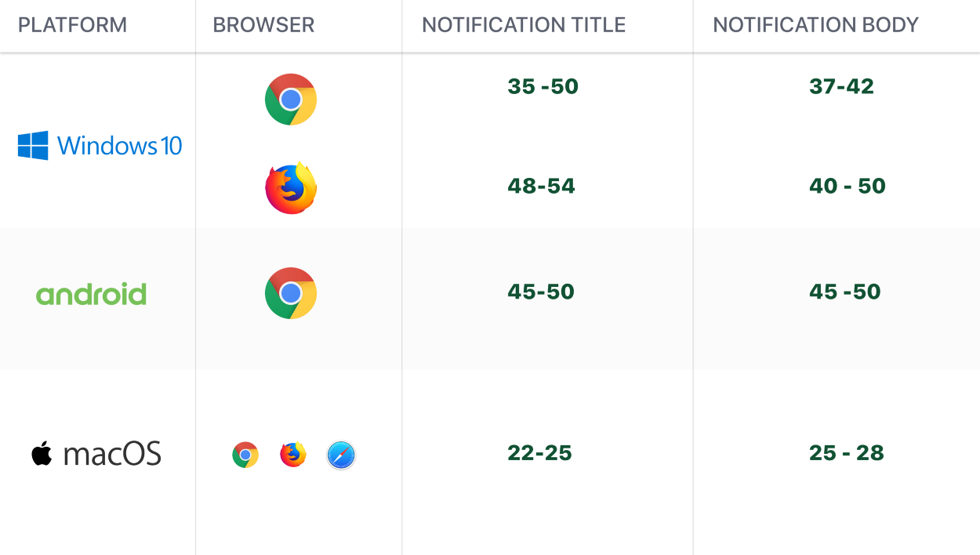Click the Windows 10 logo
Viewport: 980px width, 555px height.
pyautogui.click(x=100, y=146)
